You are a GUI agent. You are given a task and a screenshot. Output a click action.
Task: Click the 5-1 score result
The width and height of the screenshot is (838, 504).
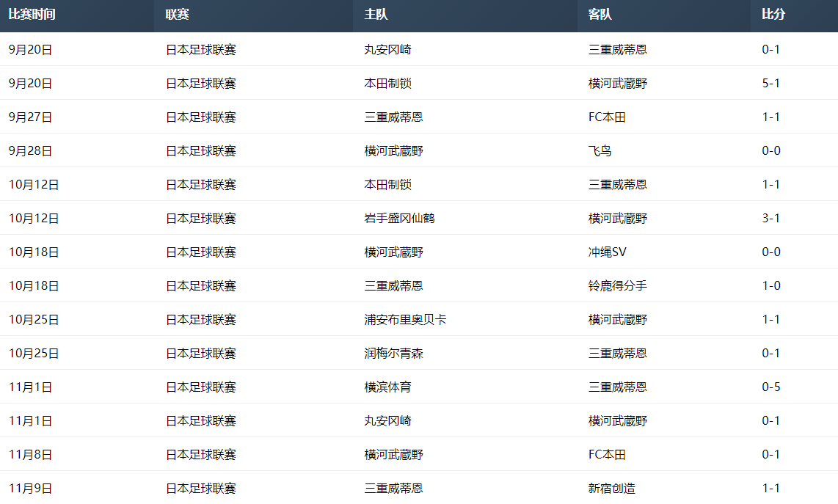click(770, 84)
